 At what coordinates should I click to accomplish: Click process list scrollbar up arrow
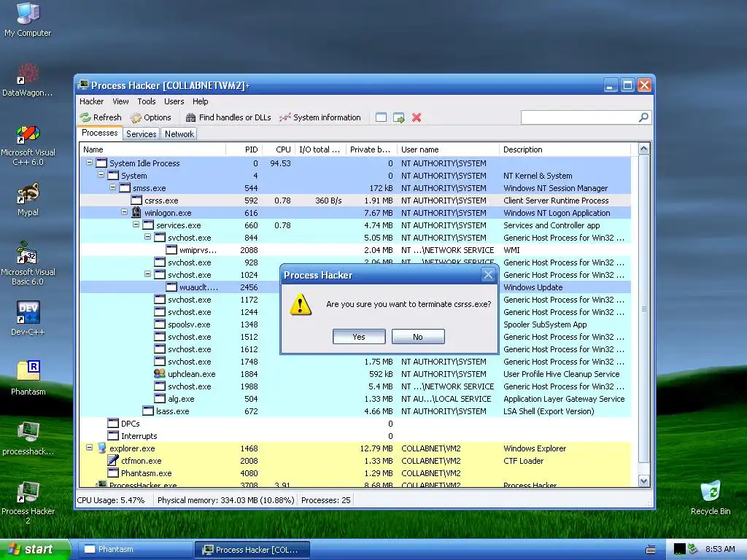pos(643,149)
